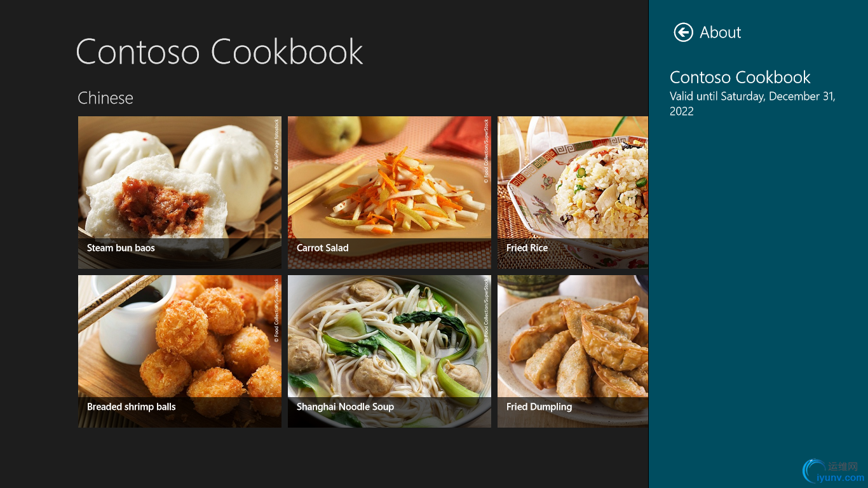This screenshot has width=868, height=488.
Task: Click the Breaded shrimp balls caption
Action: pyautogui.click(x=132, y=407)
